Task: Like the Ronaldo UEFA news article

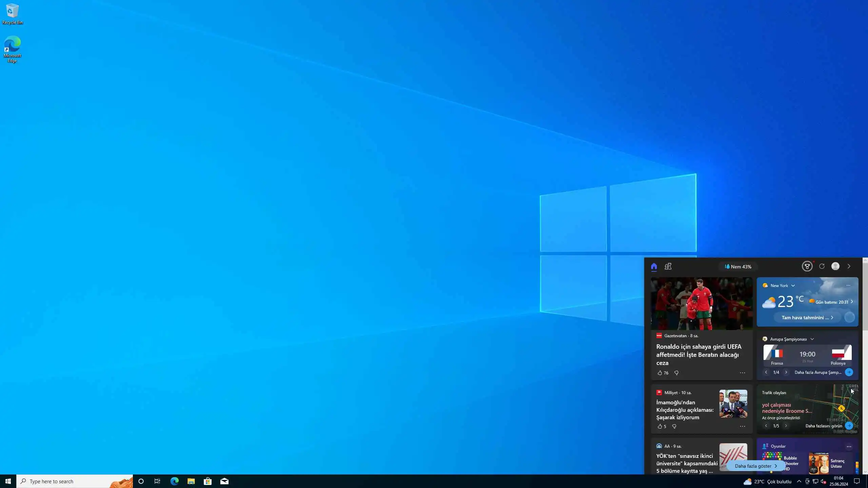Action: (660, 373)
